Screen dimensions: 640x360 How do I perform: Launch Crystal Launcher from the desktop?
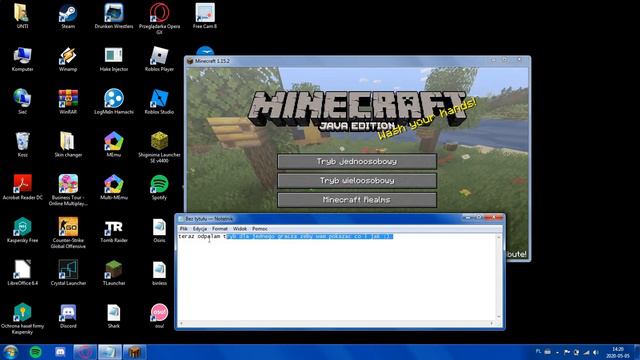click(x=68, y=273)
